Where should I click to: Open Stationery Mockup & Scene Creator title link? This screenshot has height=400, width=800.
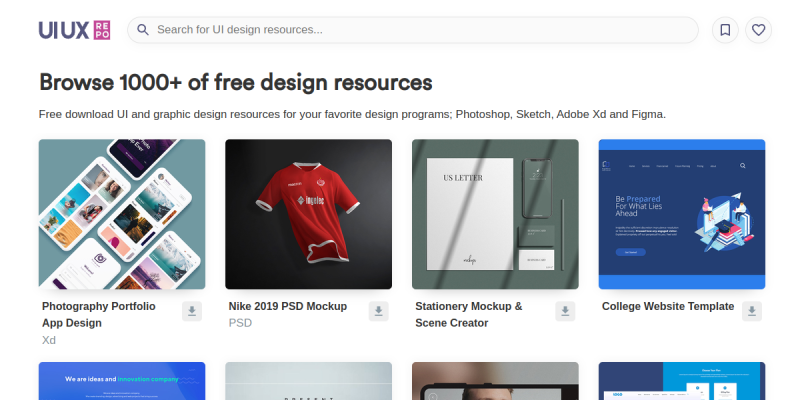click(x=469, y=315)
